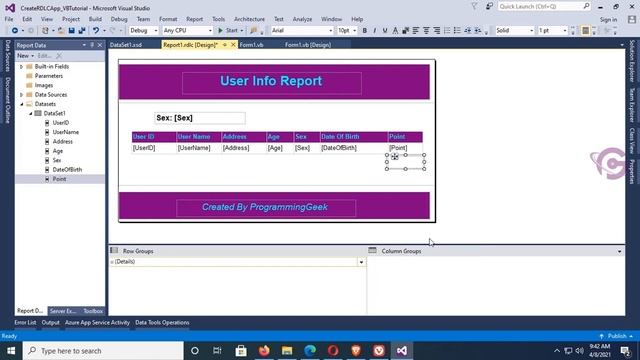The image size is (640, 360).
Task: Open the New dropdown in Report Data
Action: click(x=25, y=56)
